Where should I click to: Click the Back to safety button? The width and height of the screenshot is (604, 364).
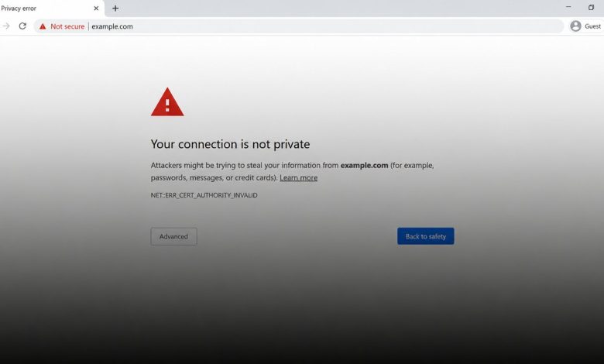coord(426,236)
